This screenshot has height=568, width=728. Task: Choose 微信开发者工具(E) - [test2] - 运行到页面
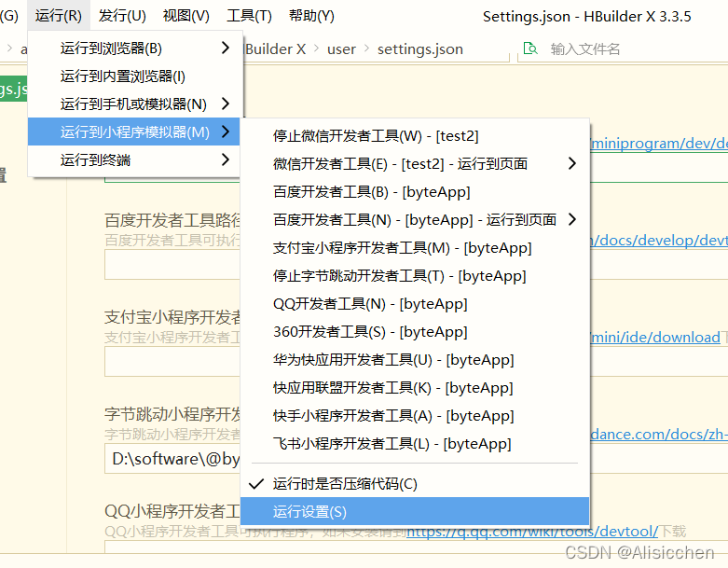pyautogui.click(x=415, y=163)
